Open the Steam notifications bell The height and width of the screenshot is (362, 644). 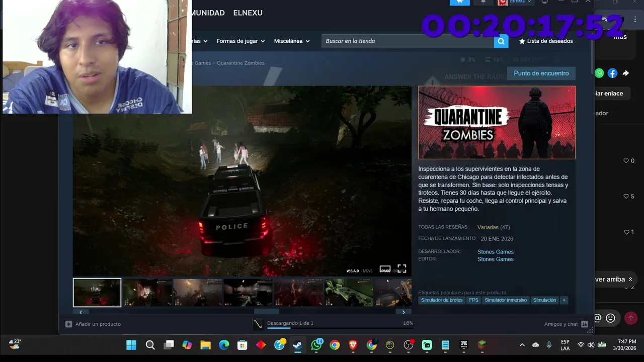483,2
